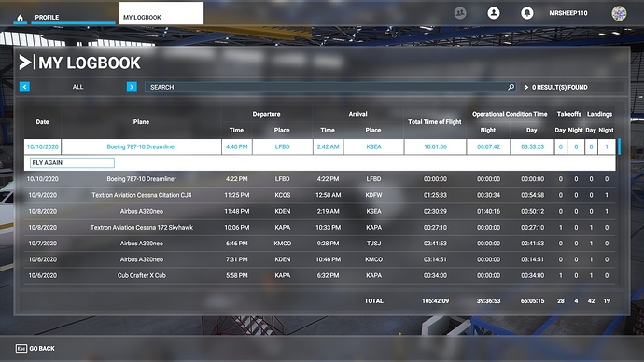Focus the logbook SEARCH field
Screen dimensions: 644x362
pyautogui.click(x=330, y=87)
